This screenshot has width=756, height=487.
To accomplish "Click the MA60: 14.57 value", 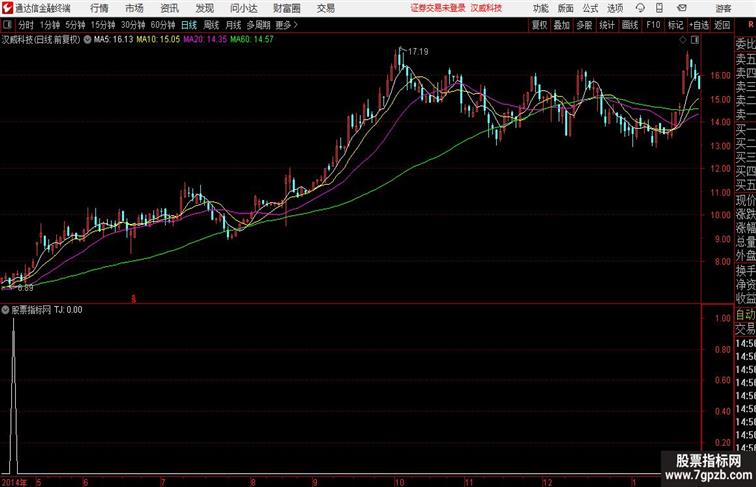I will click(x=252, y=40).
